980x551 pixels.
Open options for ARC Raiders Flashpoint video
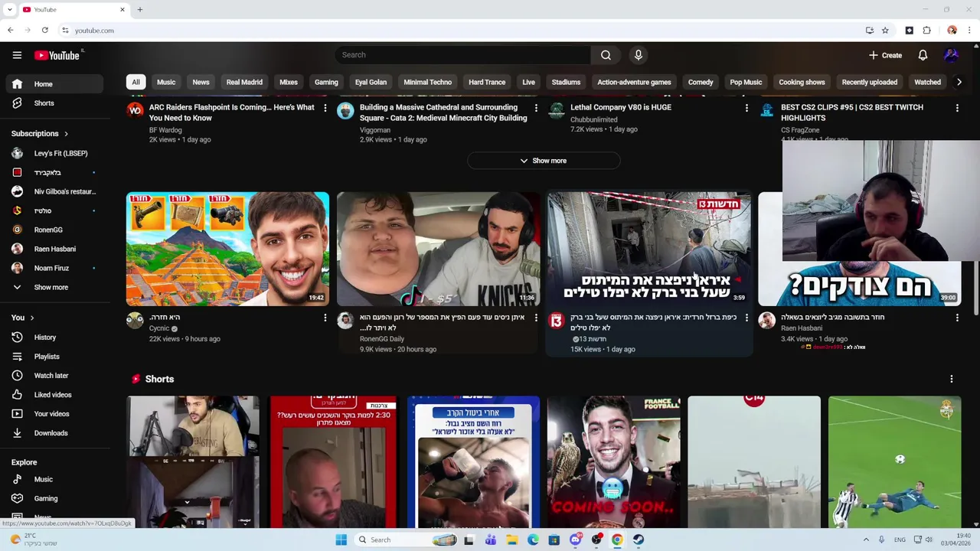pos(325,108)
